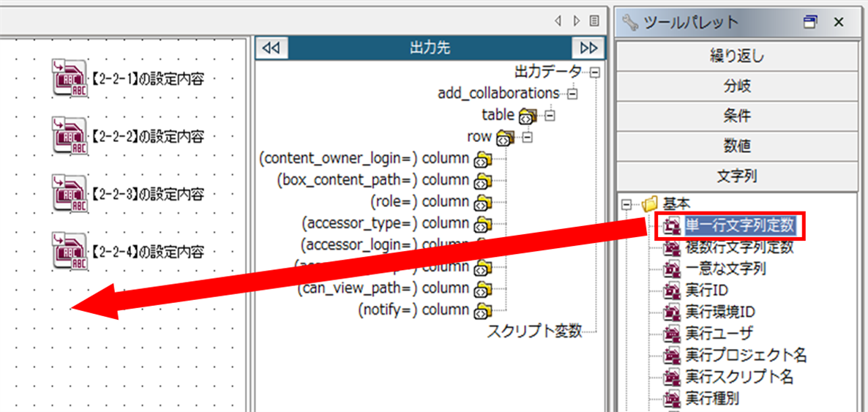Image resolution: width=868 pixels, height=412 pixels.
Task: Click the 【2-2-1】の設定内容 string constant icon
Action: point(70,78)
